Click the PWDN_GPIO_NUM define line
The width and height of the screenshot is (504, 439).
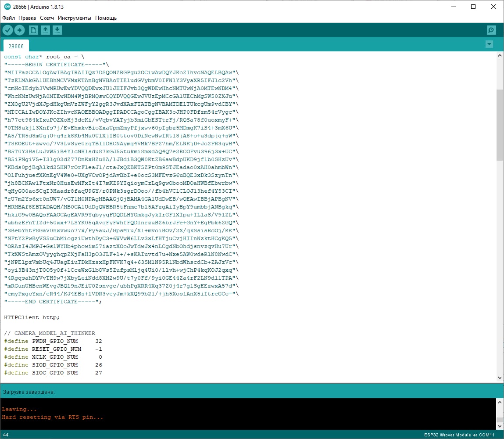tap(53, 341)
